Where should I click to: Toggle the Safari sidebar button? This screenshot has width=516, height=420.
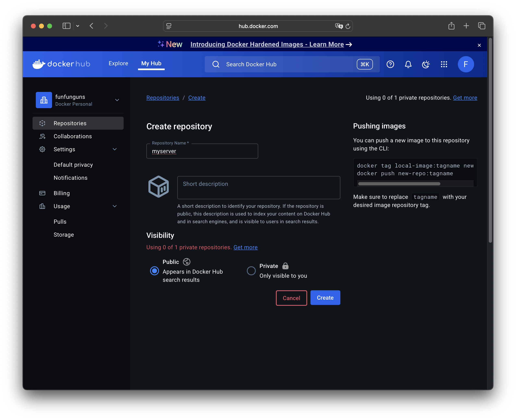coord(66,26)
